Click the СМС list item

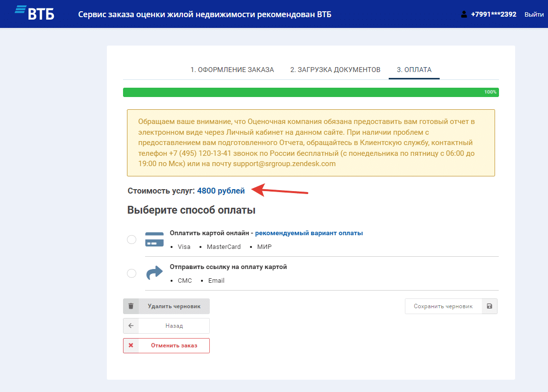click(x=185, y=281)
